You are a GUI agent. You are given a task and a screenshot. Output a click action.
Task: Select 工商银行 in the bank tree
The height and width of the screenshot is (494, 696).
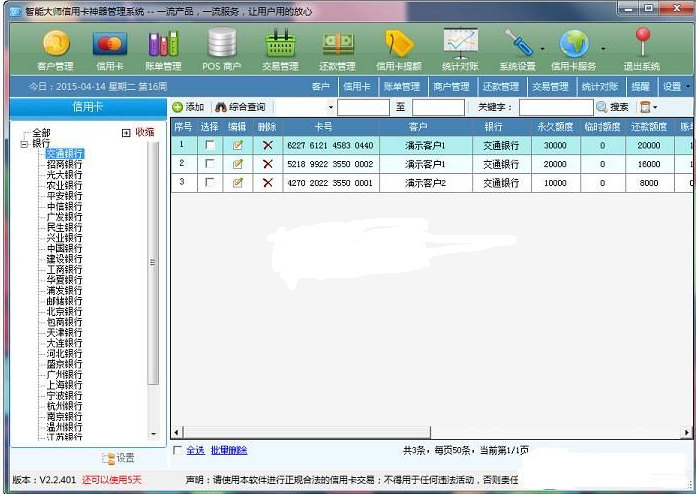coord(64,269)
